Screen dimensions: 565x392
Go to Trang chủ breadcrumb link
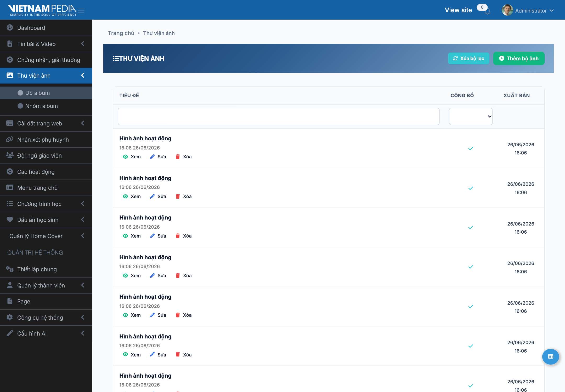click(x=121, y=33)
